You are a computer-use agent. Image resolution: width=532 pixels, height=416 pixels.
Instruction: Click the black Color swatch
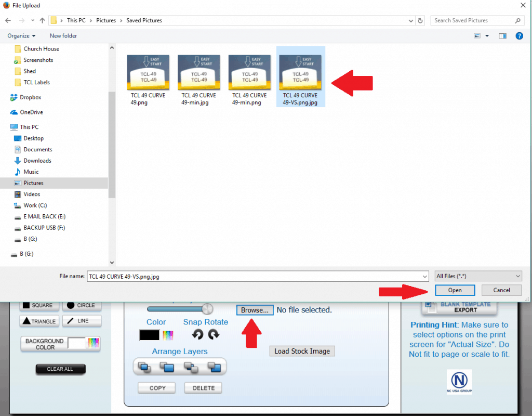(149, 335)
